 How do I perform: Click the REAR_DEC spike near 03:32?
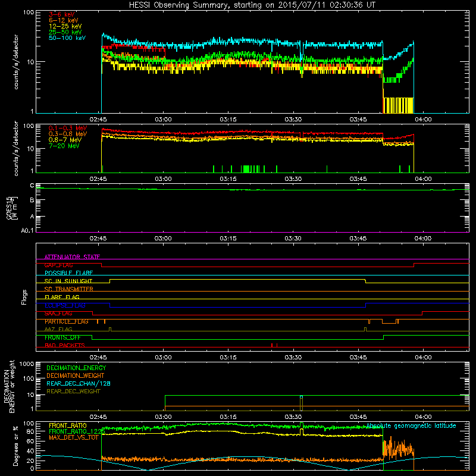(301, 403)
